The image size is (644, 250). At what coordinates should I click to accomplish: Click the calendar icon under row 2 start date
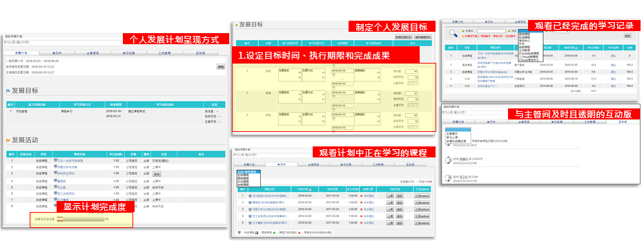(x=333, y=75)
